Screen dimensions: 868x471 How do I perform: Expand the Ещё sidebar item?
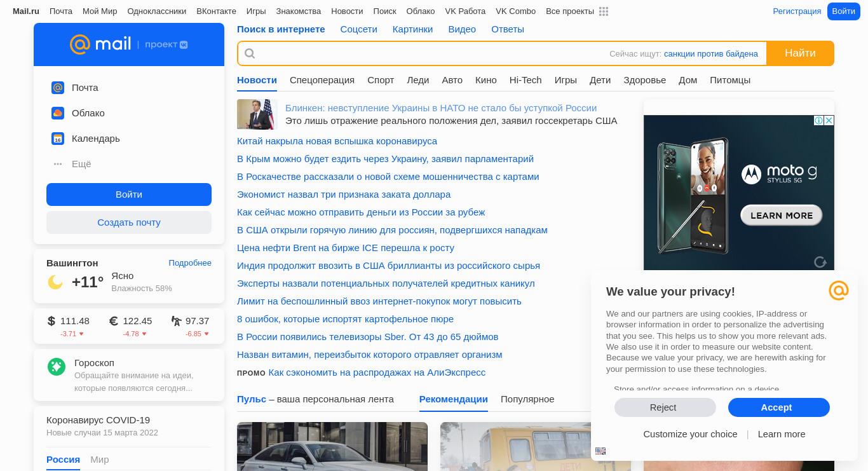(x=81, y=164)
